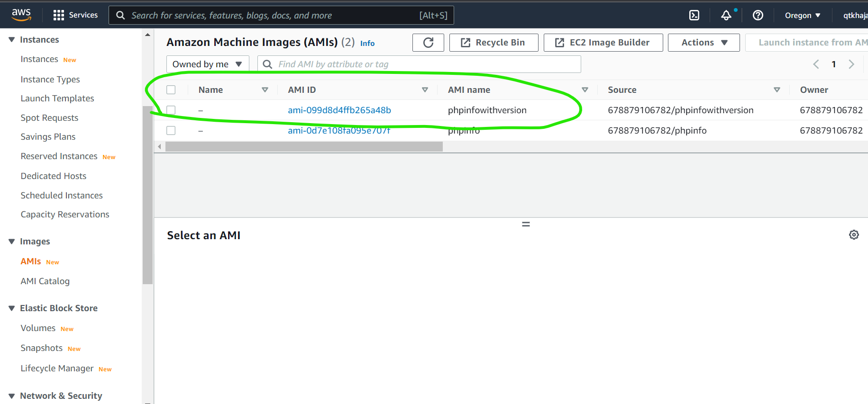Navigate to Snapshots in sidebar
The height and width of the screenshot is (404, 868).
click(x=41, y=348)
